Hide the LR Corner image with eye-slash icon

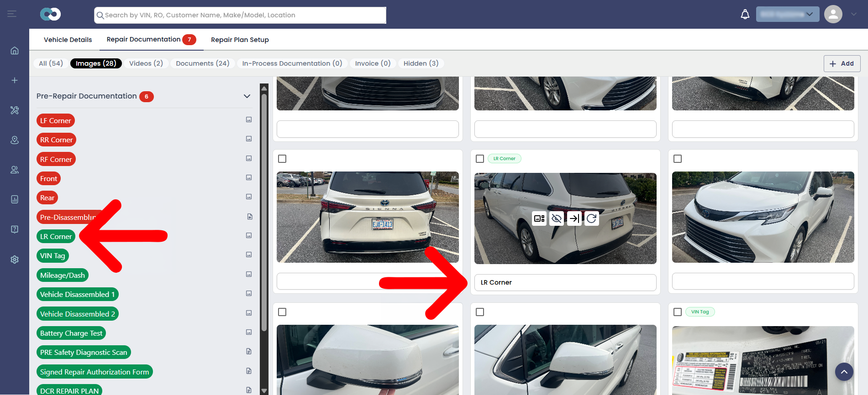[x=556, y=218]
